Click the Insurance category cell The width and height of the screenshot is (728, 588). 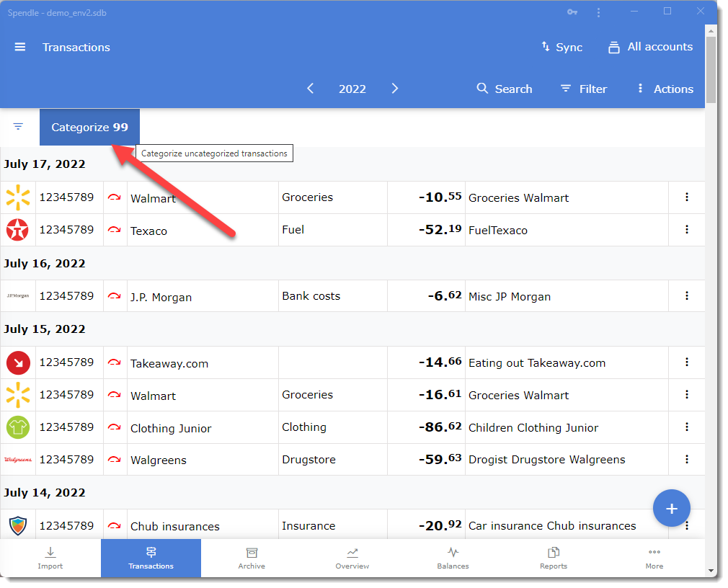click(x=333, y=526)
